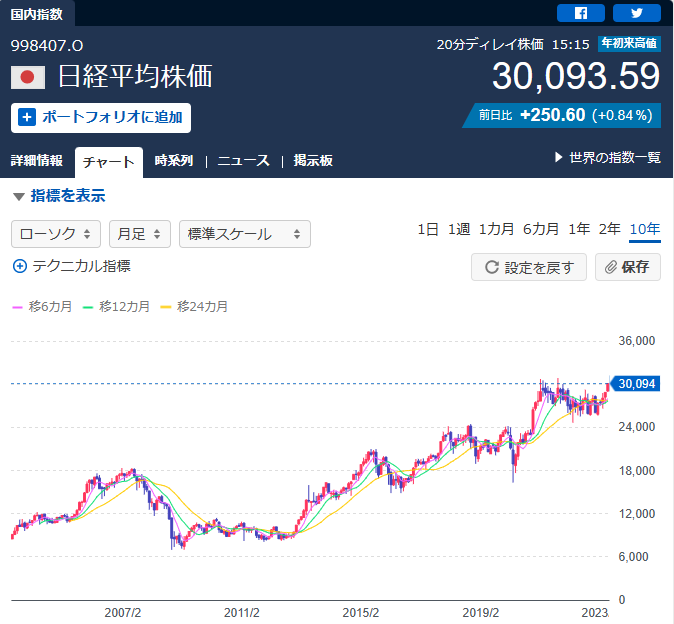Screen dimensions: 674x624
Task: Click the reload icon in 設定を戻す
Action: click(492, 267)
